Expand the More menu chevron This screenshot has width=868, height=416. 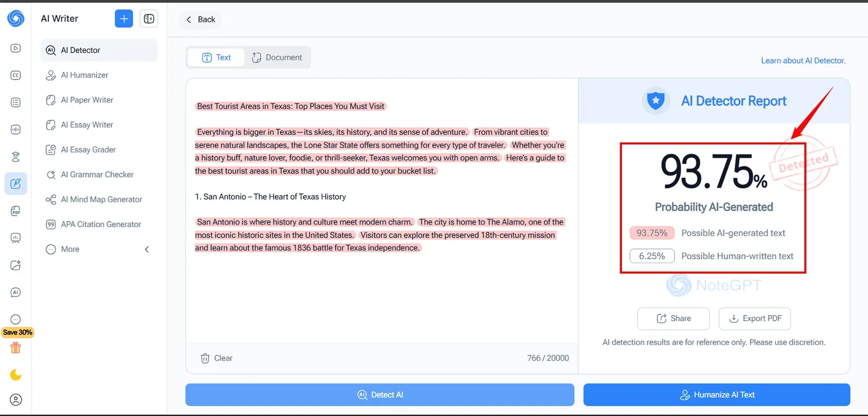pyautogui.click(x=147, y=249)
